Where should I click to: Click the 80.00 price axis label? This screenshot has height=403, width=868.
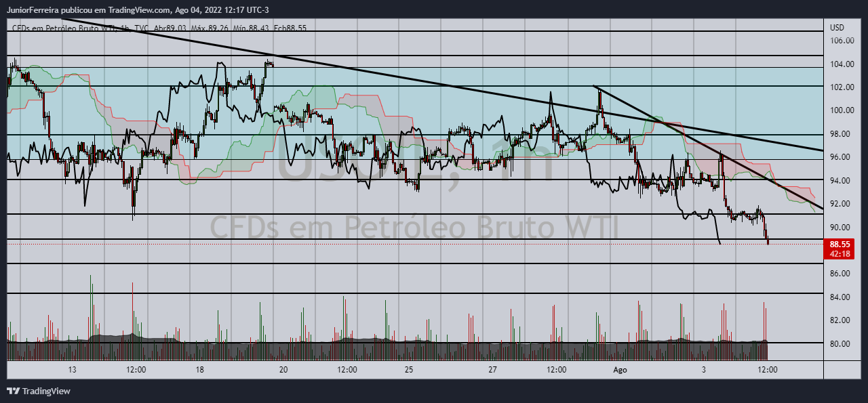point(841,344)
